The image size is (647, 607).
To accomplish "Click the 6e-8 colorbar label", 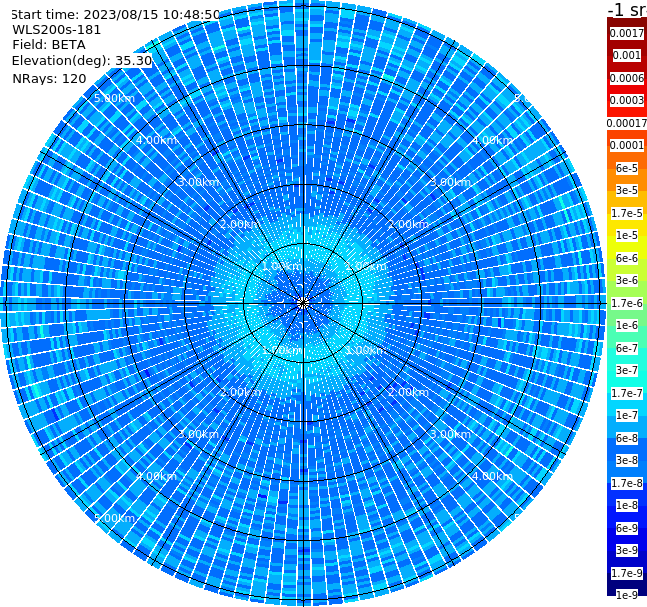I will tap(627, 438).
